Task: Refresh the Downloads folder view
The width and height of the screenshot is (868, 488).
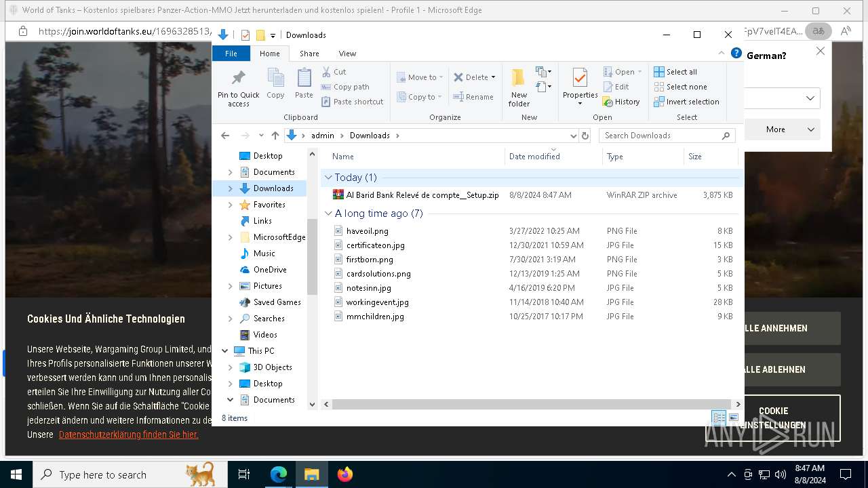Action: (585, 136)
